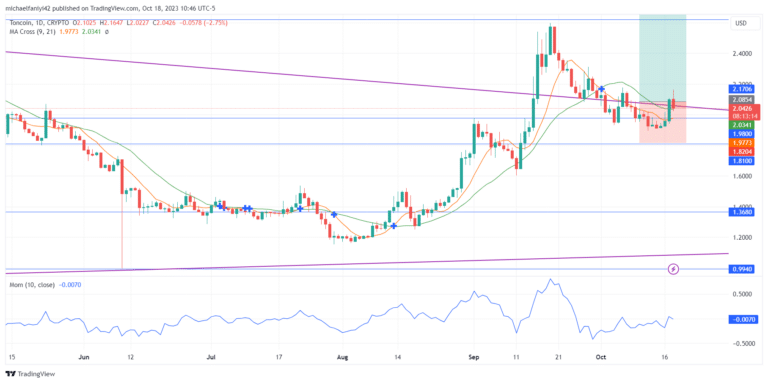The height and width of the screenshot is (383, 768).
Task: Click the orange 1.9773 price label on axis
Action: coord(743,143)
